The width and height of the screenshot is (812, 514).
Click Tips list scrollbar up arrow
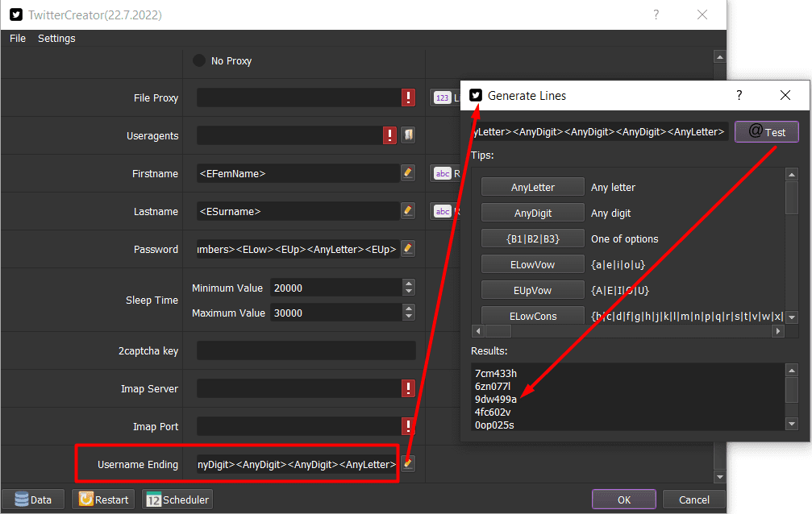pyautogui.click(x=791, y=175)
